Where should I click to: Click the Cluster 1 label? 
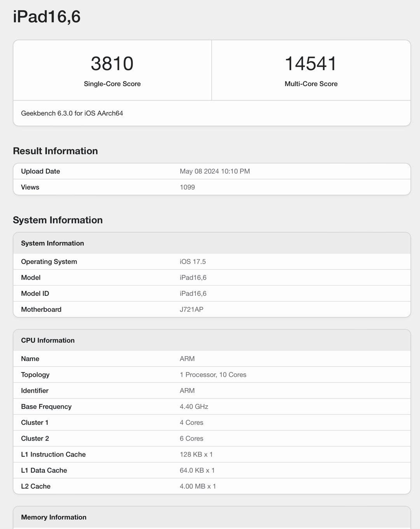pos(35,423)
